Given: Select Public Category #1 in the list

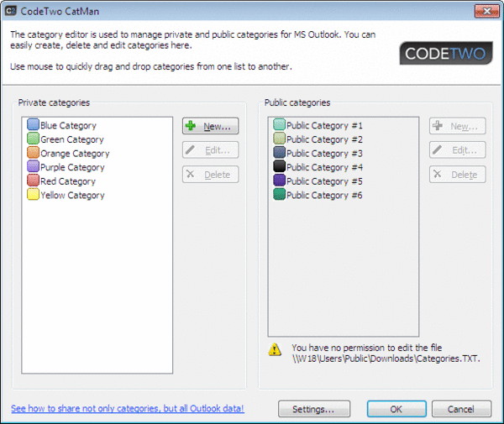Looking at the screenshot, I should coord(318,125).
